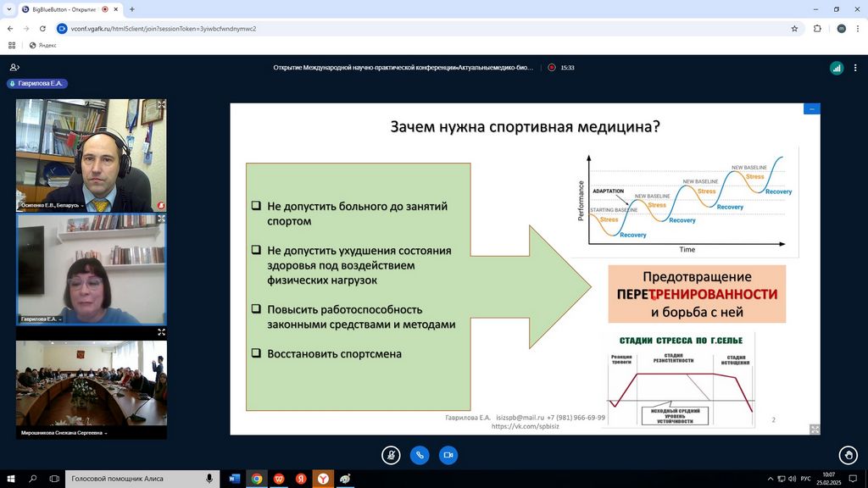
Task: Fullscreen Осипенко Е.В. webcam video
Action: coord(161,104)
